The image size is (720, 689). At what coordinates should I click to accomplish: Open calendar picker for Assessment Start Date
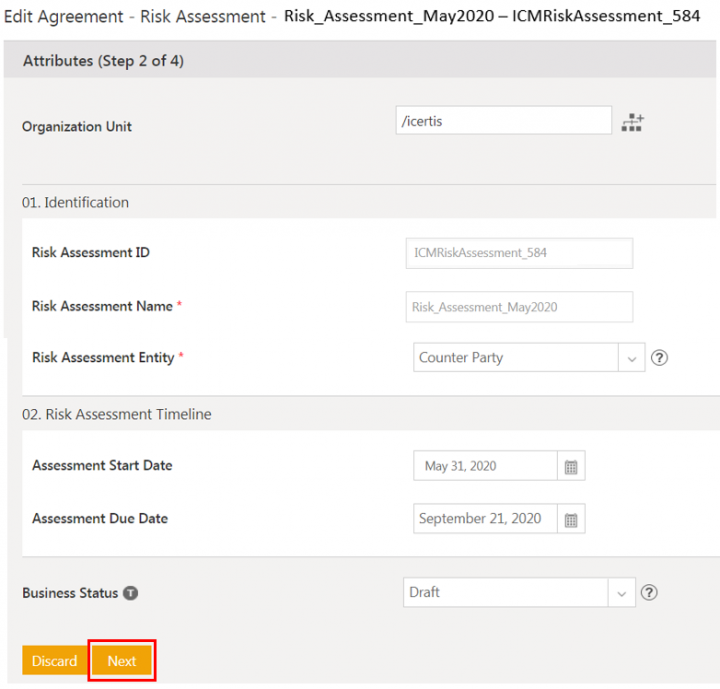(571, 467)
